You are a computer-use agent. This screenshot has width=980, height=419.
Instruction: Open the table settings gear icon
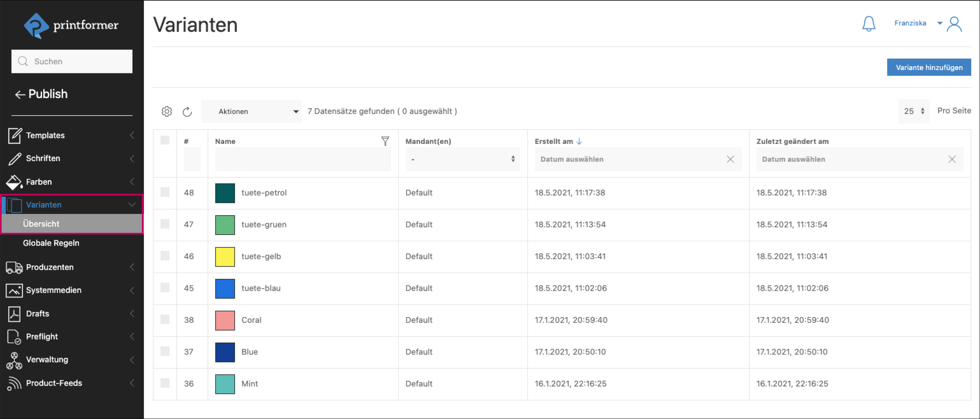[x=167, y=111]
